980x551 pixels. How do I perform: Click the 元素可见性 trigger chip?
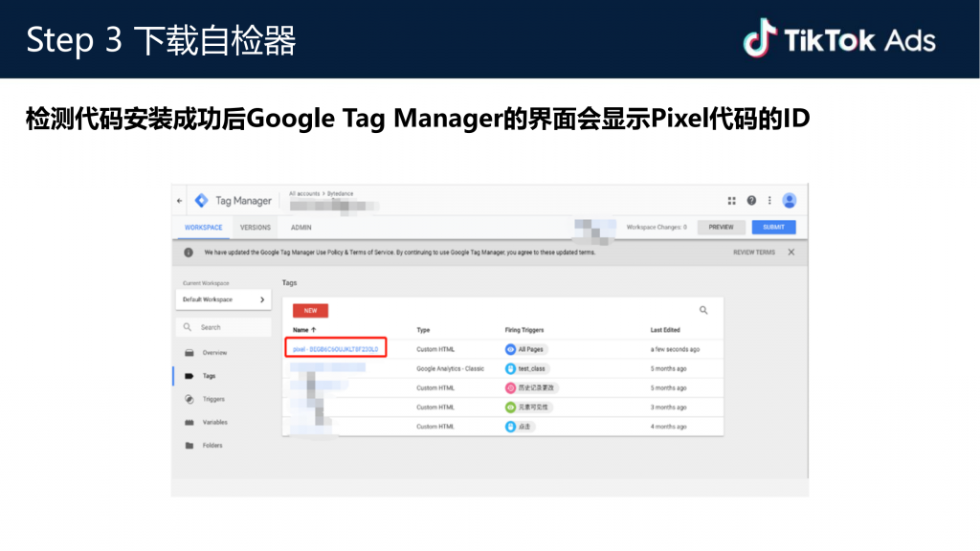click(527, 408)
